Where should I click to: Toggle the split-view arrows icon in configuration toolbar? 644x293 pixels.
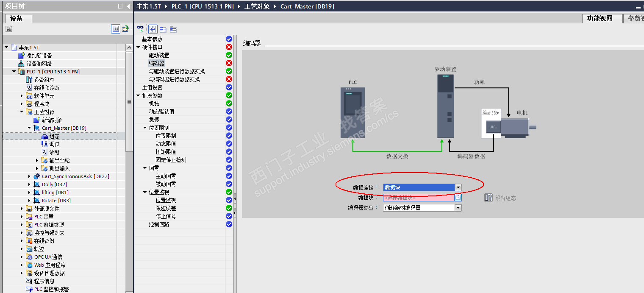tap(153, 29)
